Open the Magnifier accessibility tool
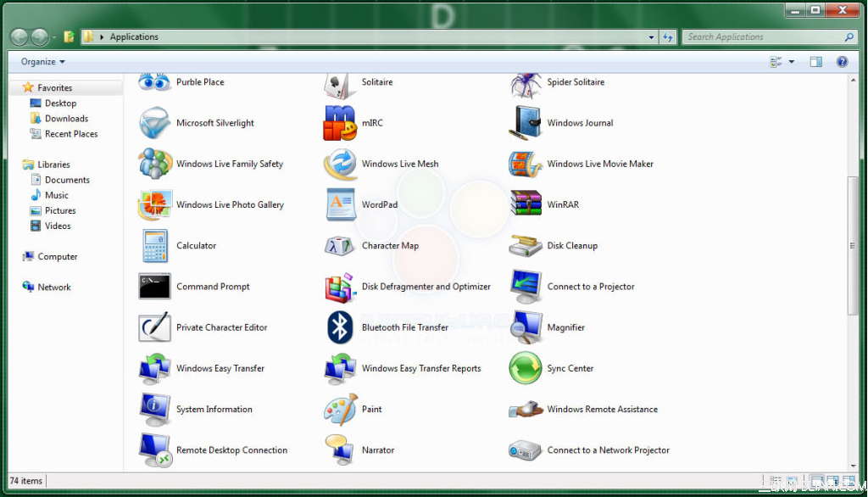 click(x=565, y=327)
